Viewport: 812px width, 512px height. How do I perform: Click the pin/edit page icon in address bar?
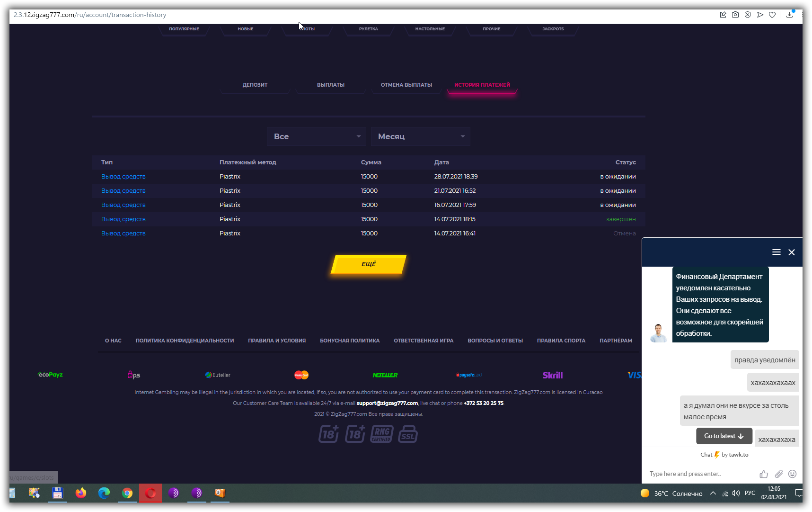coord(723,15)
